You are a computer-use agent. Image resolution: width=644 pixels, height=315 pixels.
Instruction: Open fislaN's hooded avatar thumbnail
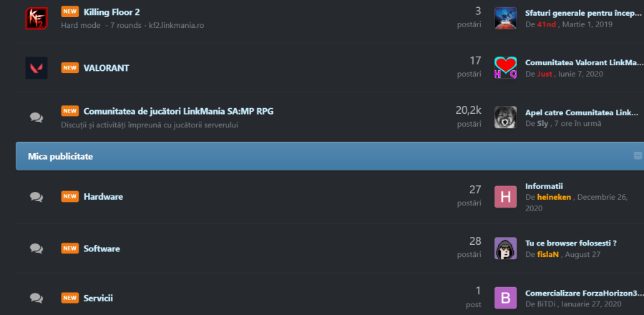505,248
